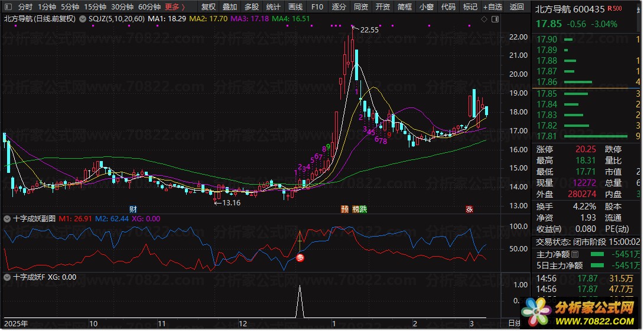Click the 多股 multi-stock button

251,6
